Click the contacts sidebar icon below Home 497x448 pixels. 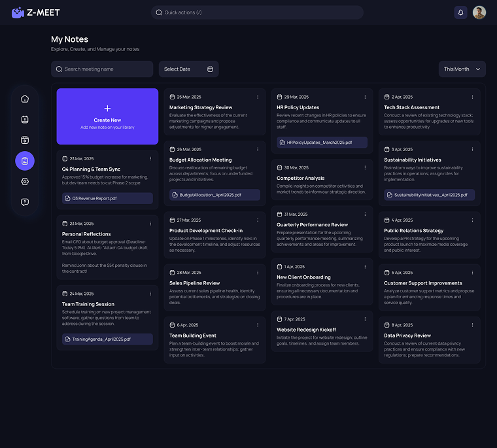(25, 120)
